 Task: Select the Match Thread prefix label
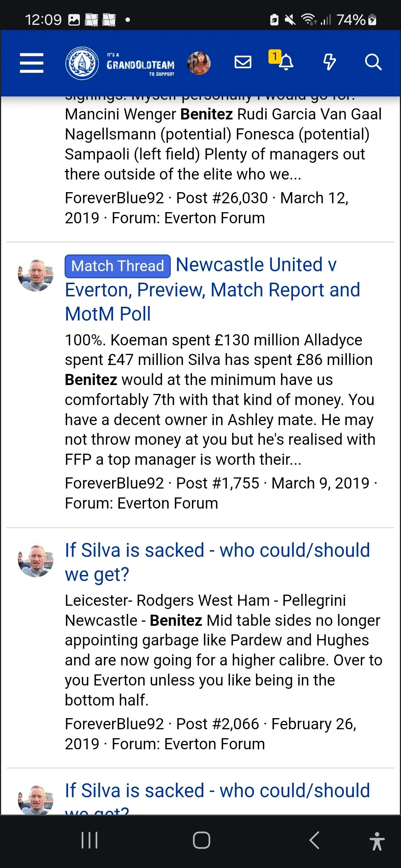click(118, 266)
